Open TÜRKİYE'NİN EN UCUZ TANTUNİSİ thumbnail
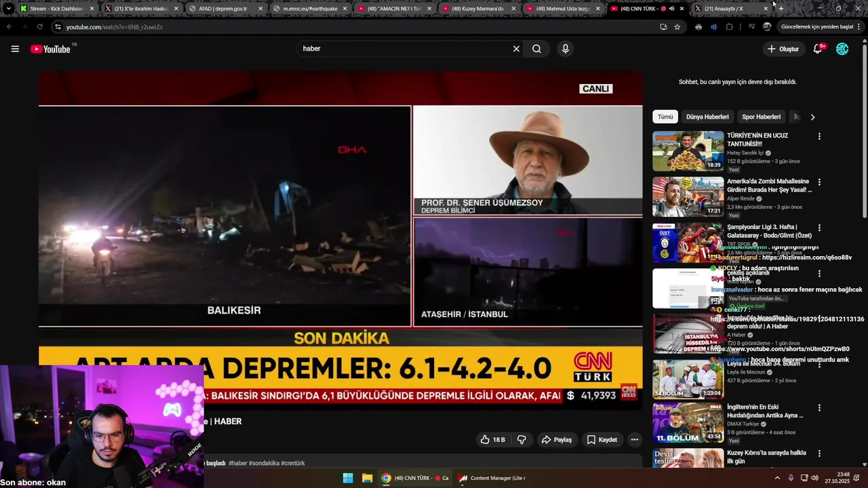 point(688,150)
